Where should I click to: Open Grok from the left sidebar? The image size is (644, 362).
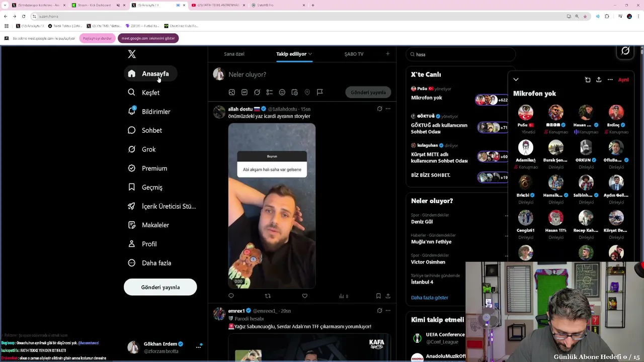coord(142,149)
